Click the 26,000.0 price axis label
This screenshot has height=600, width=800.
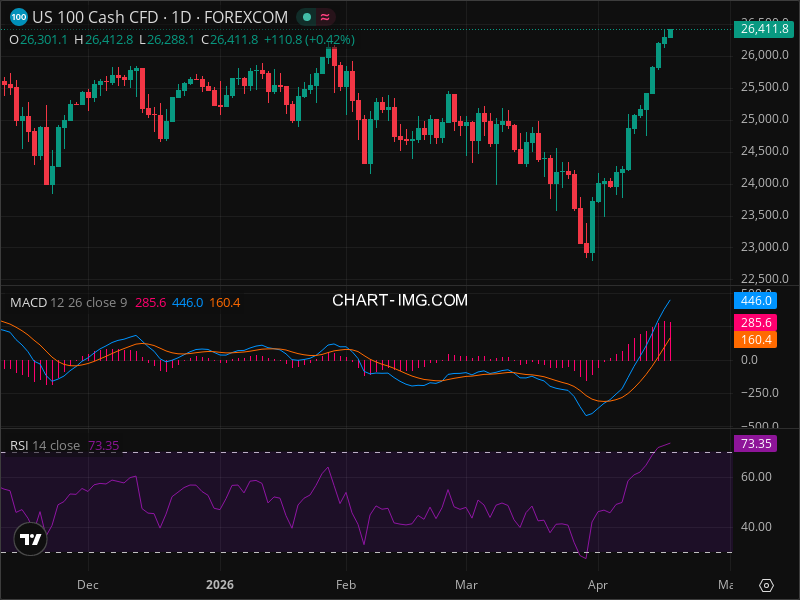coord(764,55)
